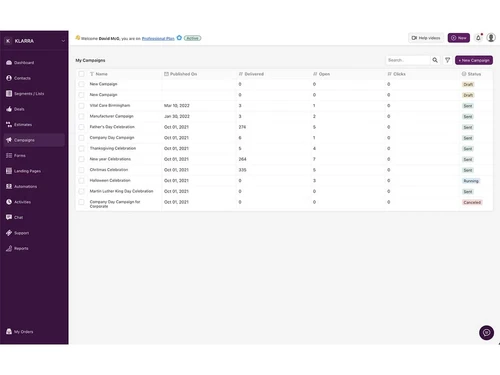Click the plan verified badge icon

[179, 38]
